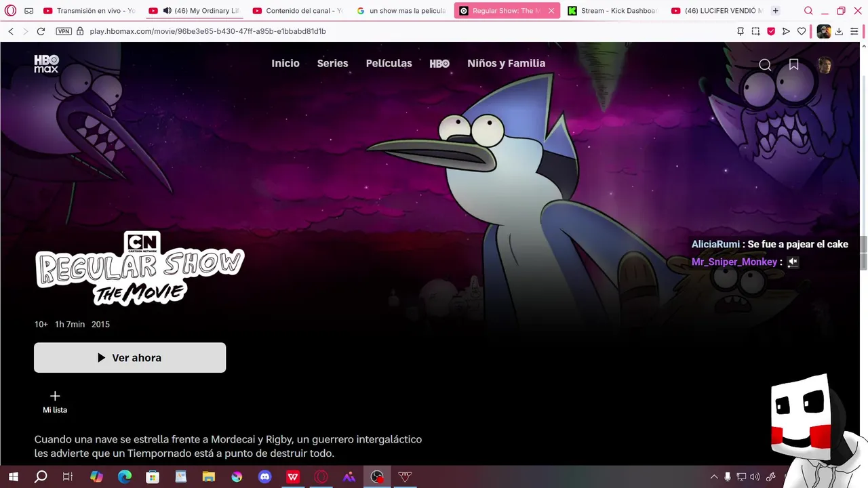Open the workspaces icon next to Opera logo

pos(29,11)
